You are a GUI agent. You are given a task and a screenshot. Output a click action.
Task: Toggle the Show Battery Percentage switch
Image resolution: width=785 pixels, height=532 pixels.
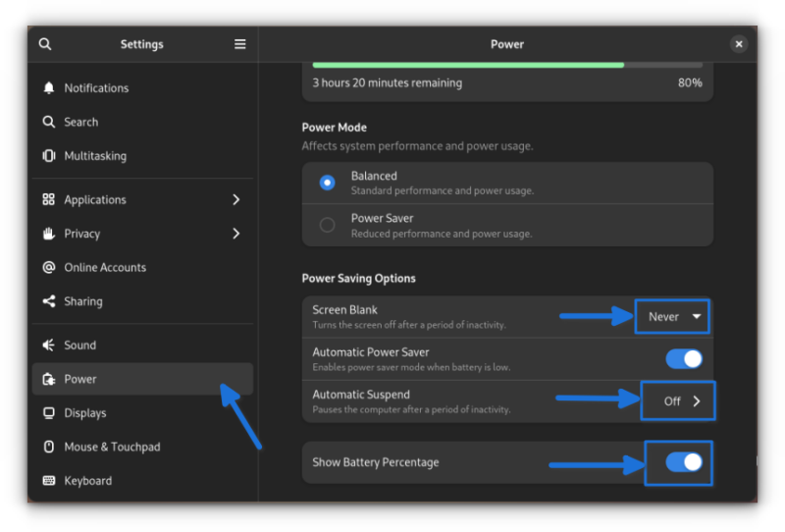684,462
